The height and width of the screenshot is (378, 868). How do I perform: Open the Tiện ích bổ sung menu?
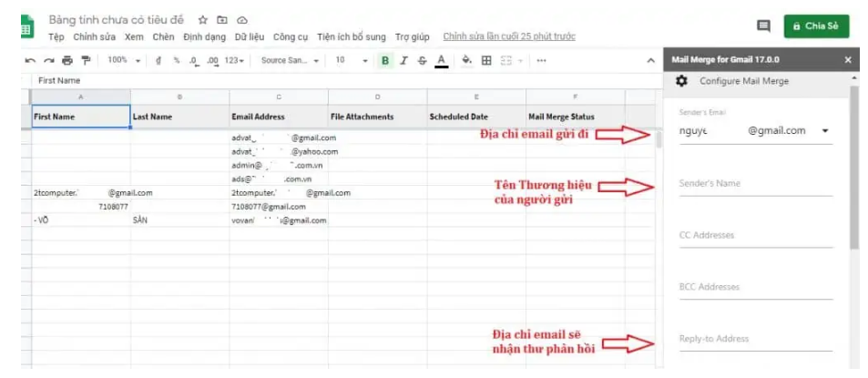coord(352,37)
